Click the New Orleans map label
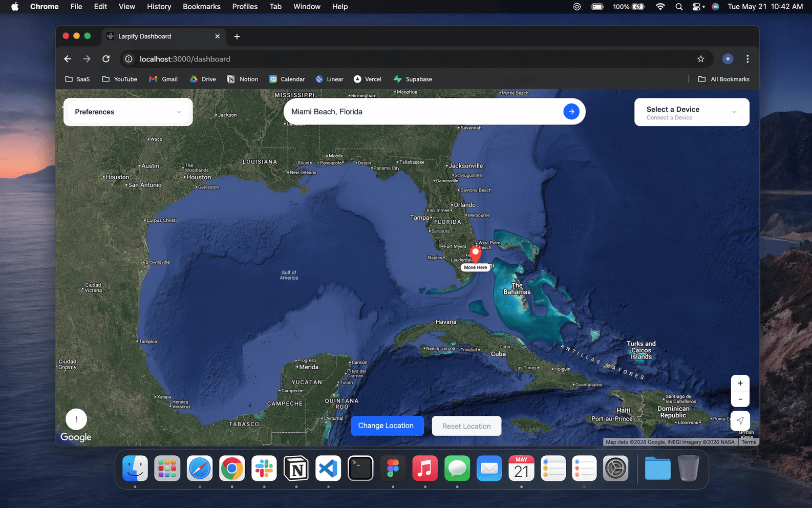The image size is (812, 508). [x=303, y=173]
